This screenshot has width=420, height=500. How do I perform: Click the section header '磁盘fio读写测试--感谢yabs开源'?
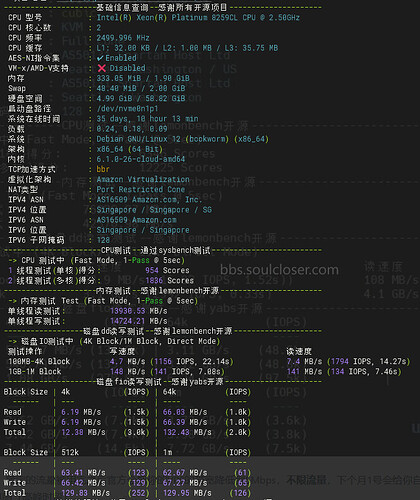(x=160, y=381)
